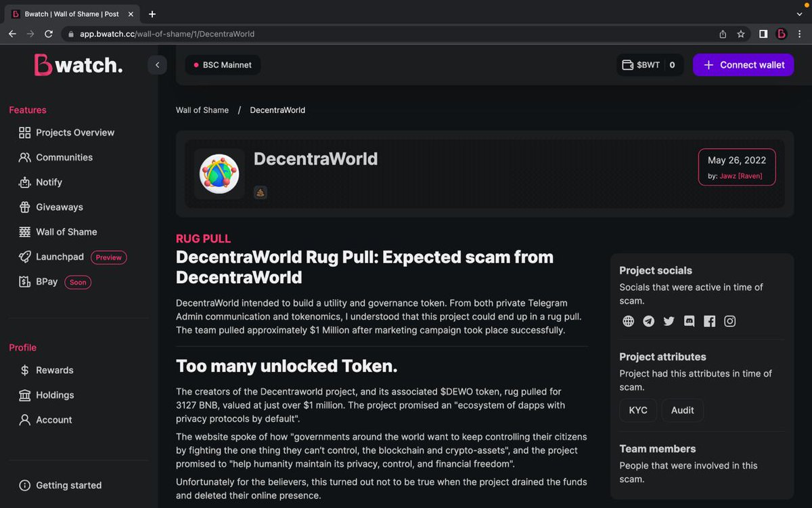Click the May 26, 2022 date
The height and width of the screenshot is (508, 812).
coord(737,161)
